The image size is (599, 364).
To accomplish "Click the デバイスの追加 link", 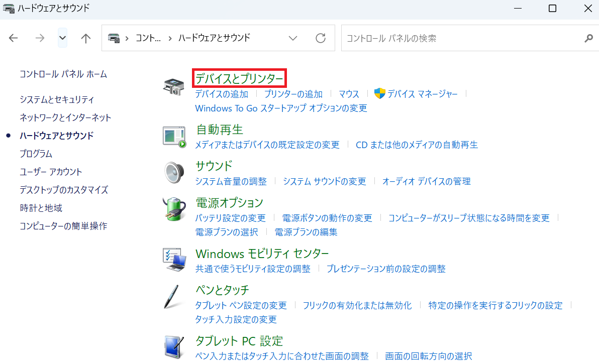I will [x=222, y=94].
